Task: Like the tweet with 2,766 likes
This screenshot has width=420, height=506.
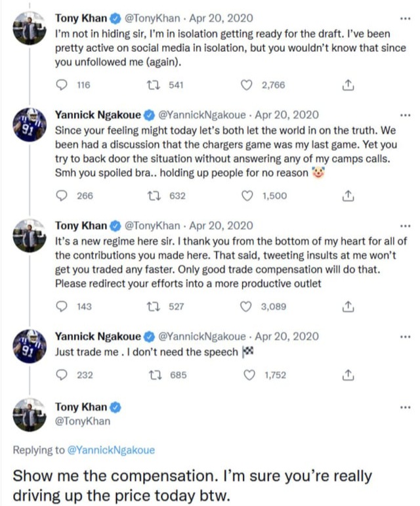Action: 248,85
